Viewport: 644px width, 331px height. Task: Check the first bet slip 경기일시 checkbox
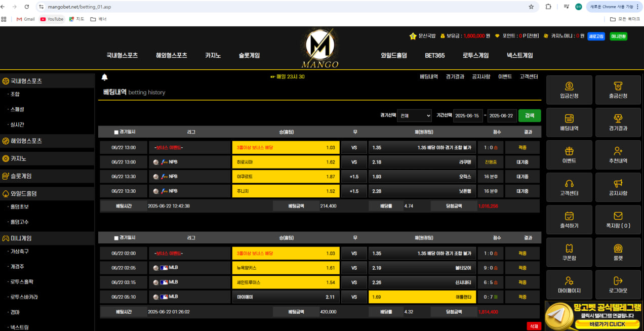116,133
